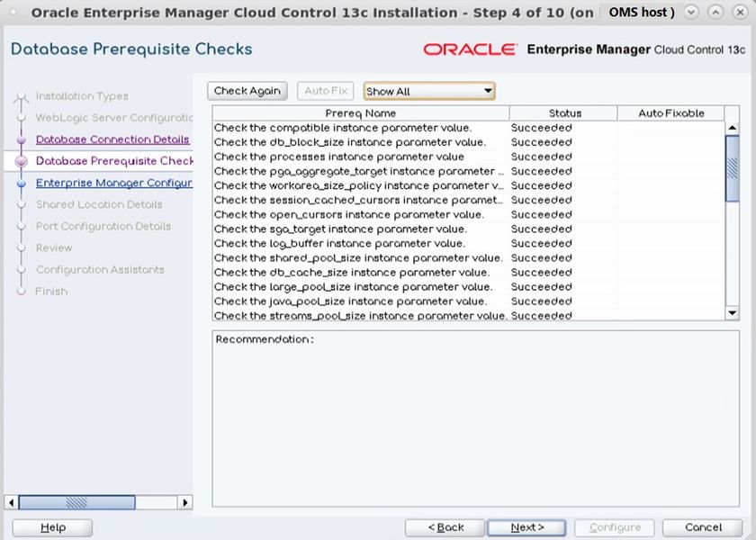Select the streams_pool_size parameter check row
756x540 pixels.
pyautogui.click(x=468, y=315)
